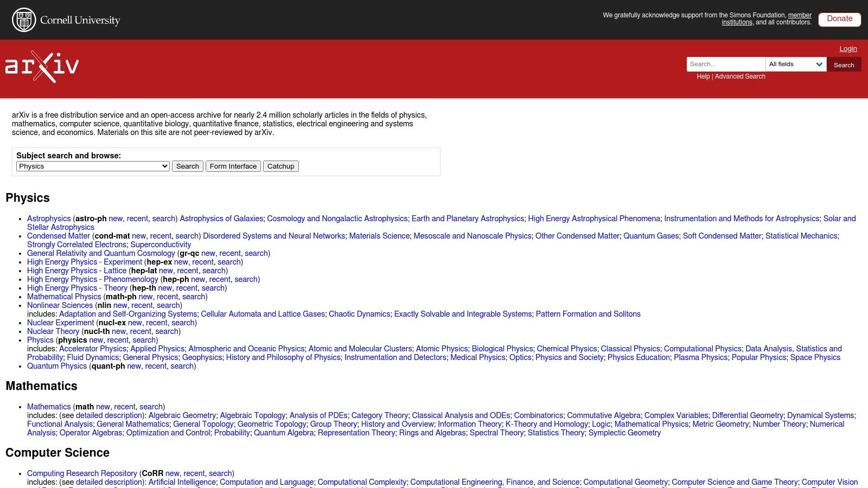Open the subject browse dropdown showing Physics
868x488 pixels.
pos(92,166)
